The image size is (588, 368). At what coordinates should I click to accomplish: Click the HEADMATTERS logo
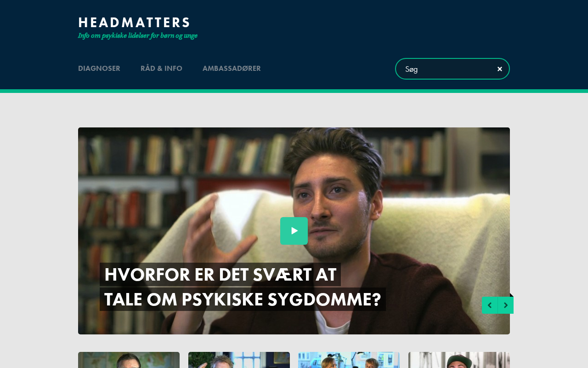click(134, 23)
